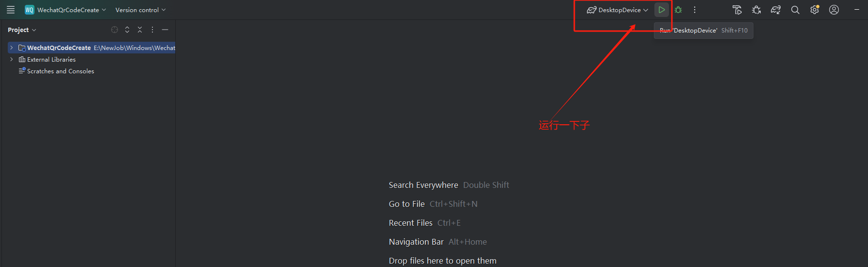Open the Project view selector dropdown

pyautogui.click(x=22, y=30)
